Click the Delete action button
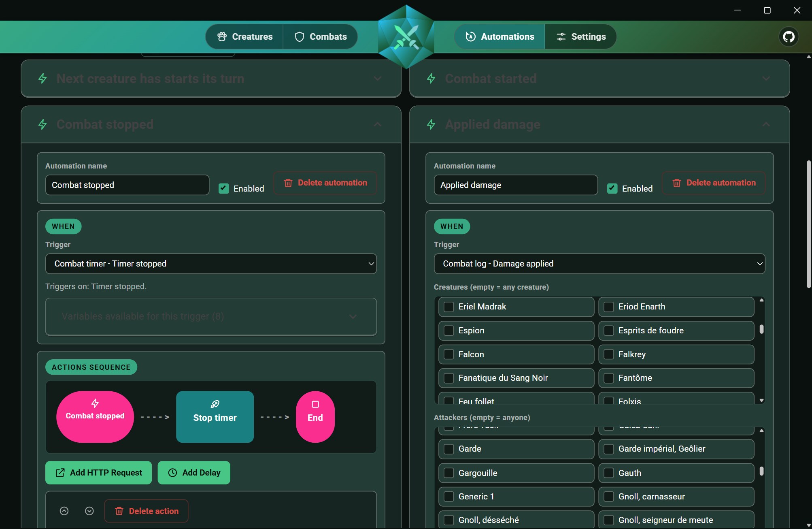The height and width of the screenshot is (529, 812). pyautogui.click(x=147, y=511)
